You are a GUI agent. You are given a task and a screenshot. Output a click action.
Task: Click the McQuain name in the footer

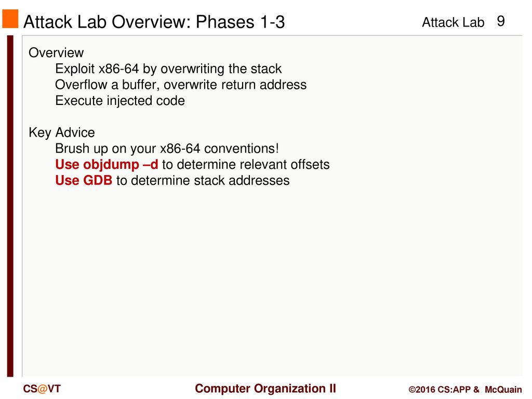point(503,390)
